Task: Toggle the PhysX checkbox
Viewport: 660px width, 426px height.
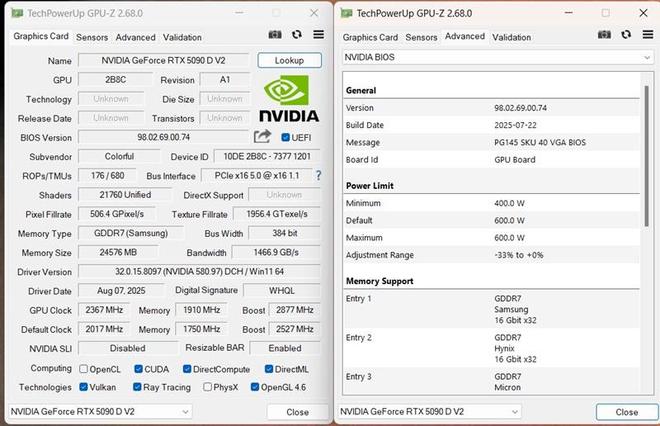Action: coord(205,387)
